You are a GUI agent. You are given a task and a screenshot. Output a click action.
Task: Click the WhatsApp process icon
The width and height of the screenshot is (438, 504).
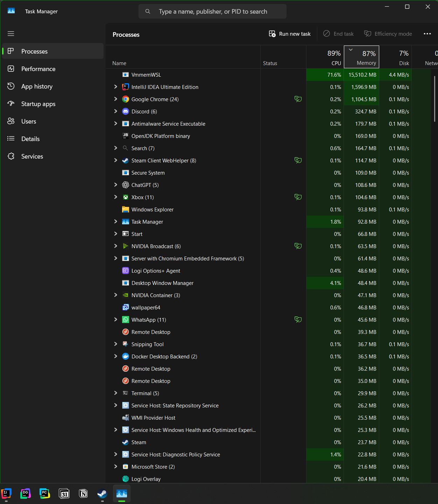[126, 320]
